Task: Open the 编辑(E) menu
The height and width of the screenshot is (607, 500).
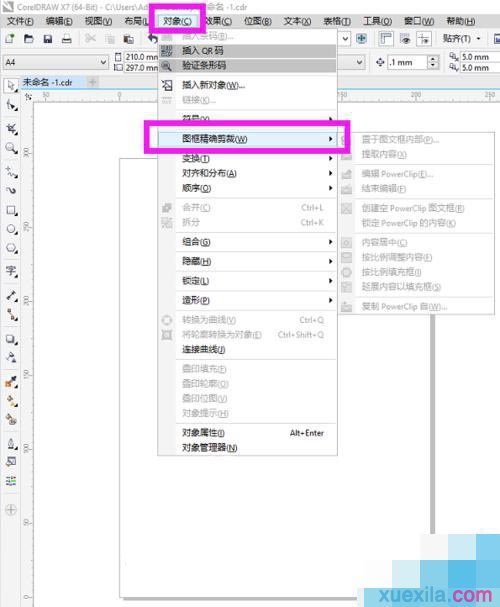Action: point(59,21)
